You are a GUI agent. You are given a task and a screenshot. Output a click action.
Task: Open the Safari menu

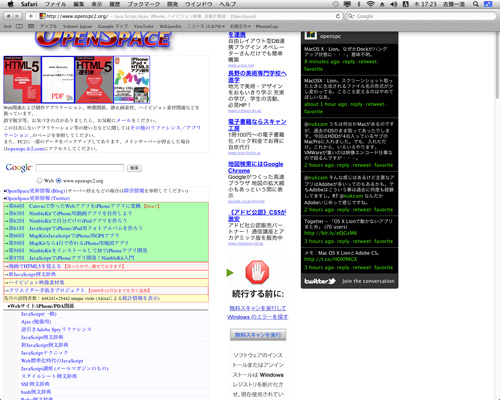(x=30, y=4)
